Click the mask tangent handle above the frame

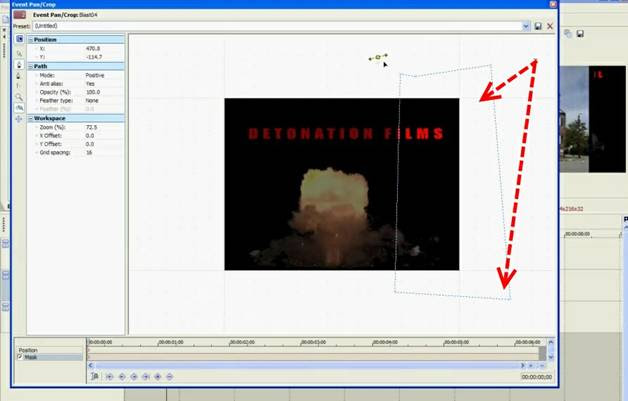tap(378, 57)
